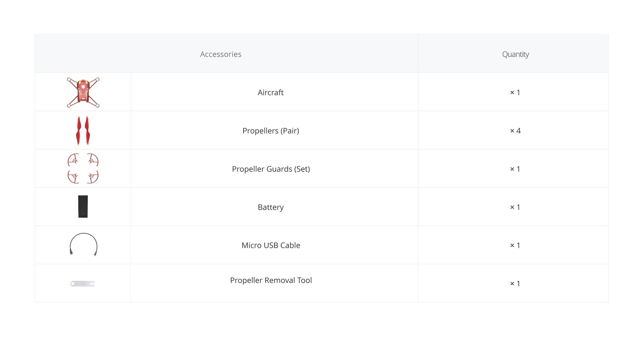Click the red Aircraft drone image
The image size is (644, 344).
point(83,93)
